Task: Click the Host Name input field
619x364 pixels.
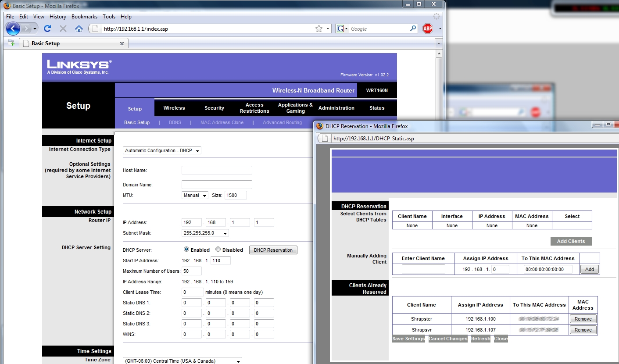Action: (x=217, y=170)
